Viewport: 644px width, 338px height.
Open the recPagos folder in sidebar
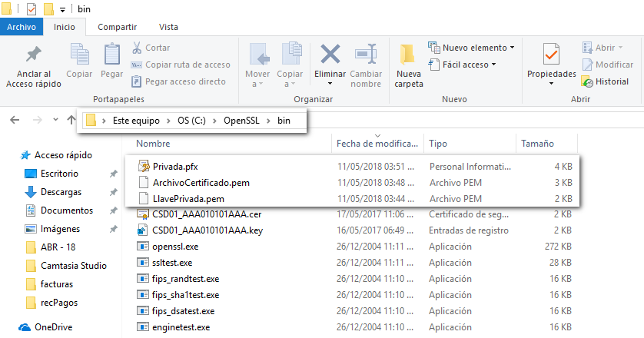tap(59, 303)
